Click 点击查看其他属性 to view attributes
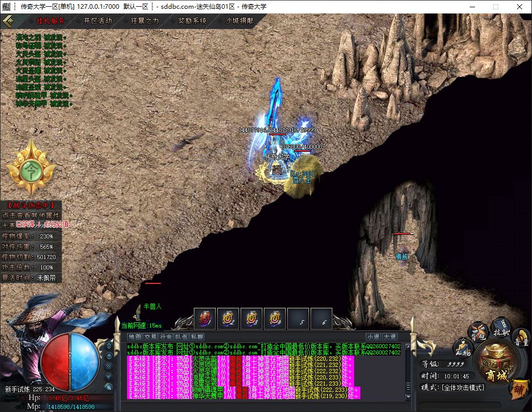532x412 pixels. coord(31,215)
